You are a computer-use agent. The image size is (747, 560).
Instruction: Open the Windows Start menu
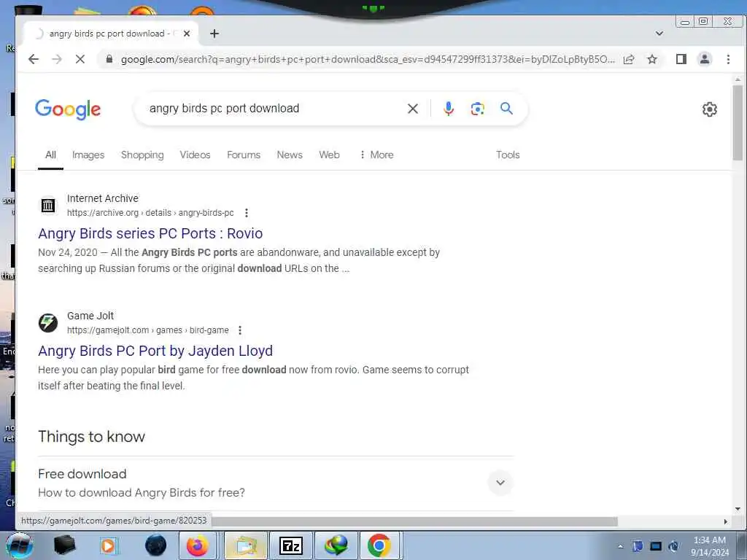coord(19,545)
